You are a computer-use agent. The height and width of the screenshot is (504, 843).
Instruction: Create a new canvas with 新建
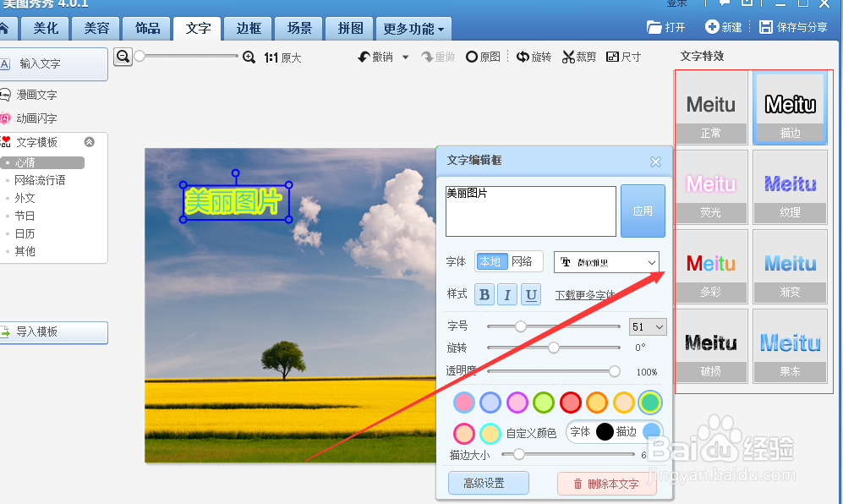pyautogui.click(x=724, y=27)
